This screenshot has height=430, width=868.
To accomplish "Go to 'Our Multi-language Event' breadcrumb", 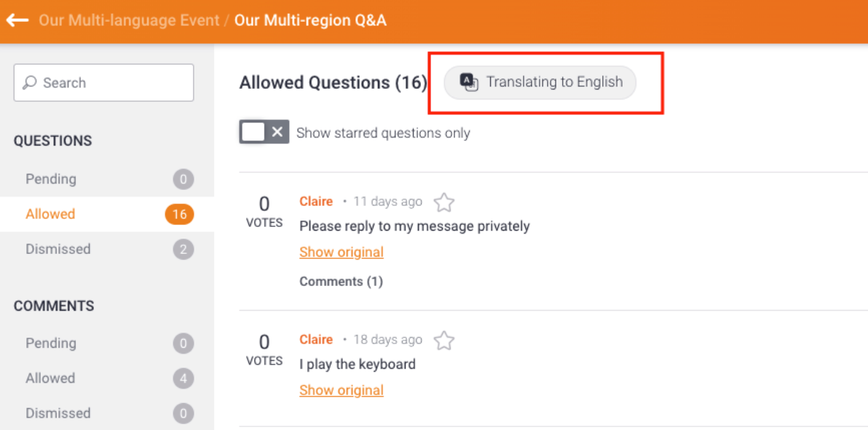I will 129,20.
